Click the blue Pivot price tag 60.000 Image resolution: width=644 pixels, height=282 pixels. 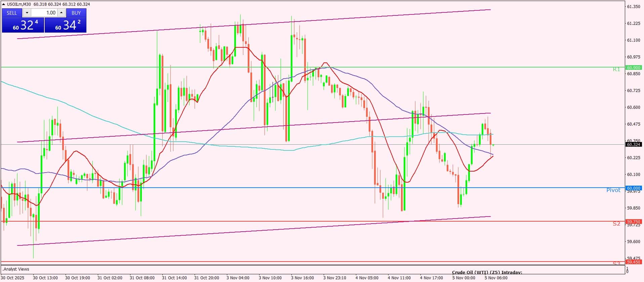[633, 188]
